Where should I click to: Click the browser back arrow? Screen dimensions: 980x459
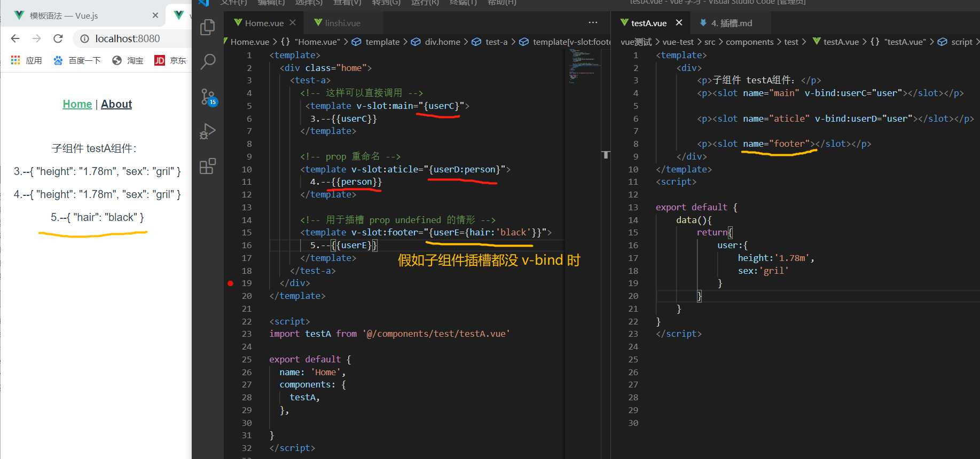(x=15, y=38)
